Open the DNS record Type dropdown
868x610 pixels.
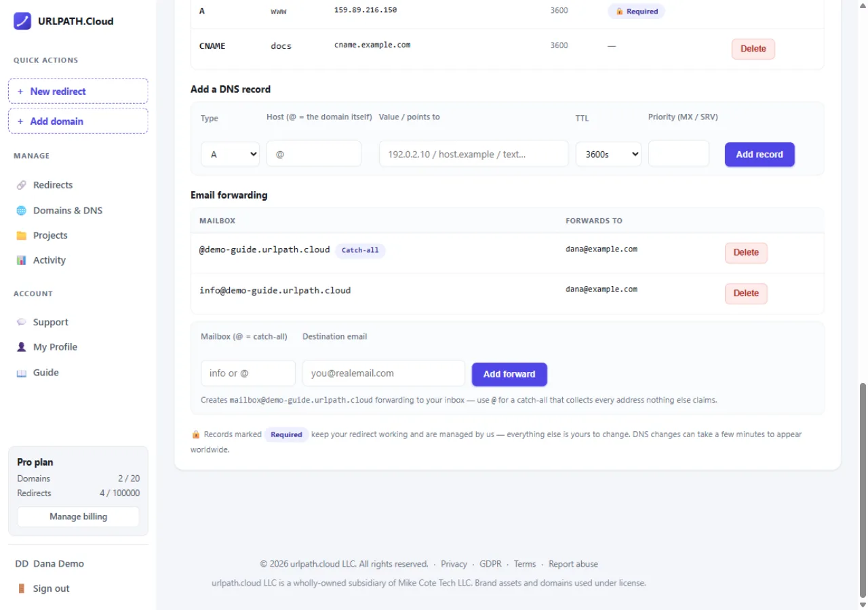coord(230,154)
